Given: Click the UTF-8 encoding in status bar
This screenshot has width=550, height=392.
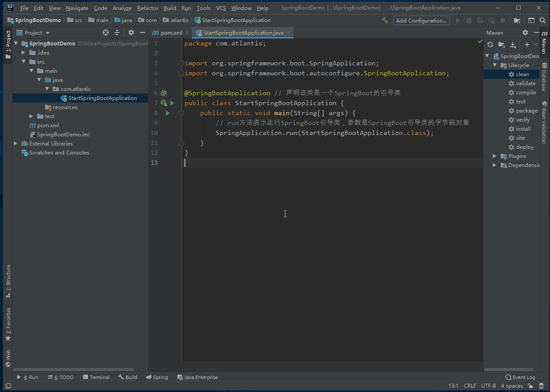Looking at the screenshot, I should point(489,386).
